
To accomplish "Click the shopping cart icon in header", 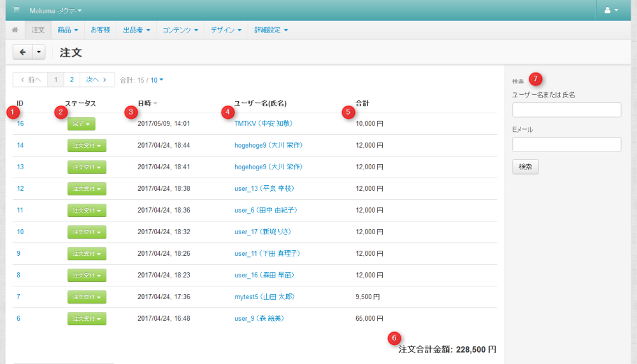I will [x=16, y=10].
